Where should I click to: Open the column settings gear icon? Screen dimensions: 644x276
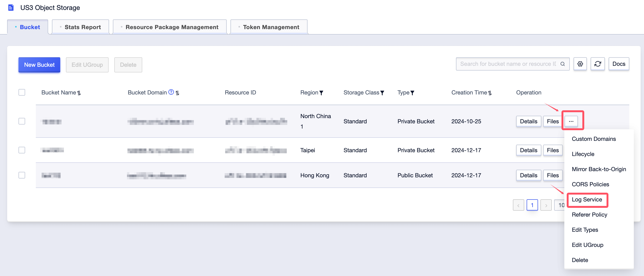(x=580, y=64)
